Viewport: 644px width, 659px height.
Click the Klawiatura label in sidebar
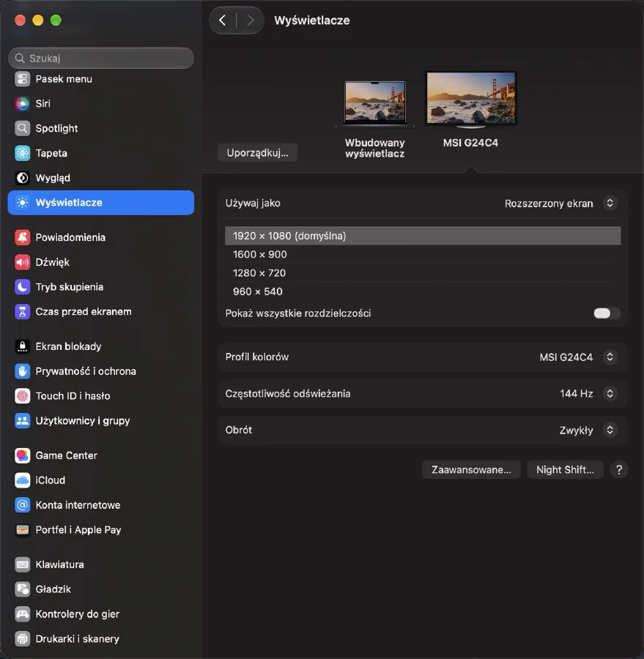60,565
